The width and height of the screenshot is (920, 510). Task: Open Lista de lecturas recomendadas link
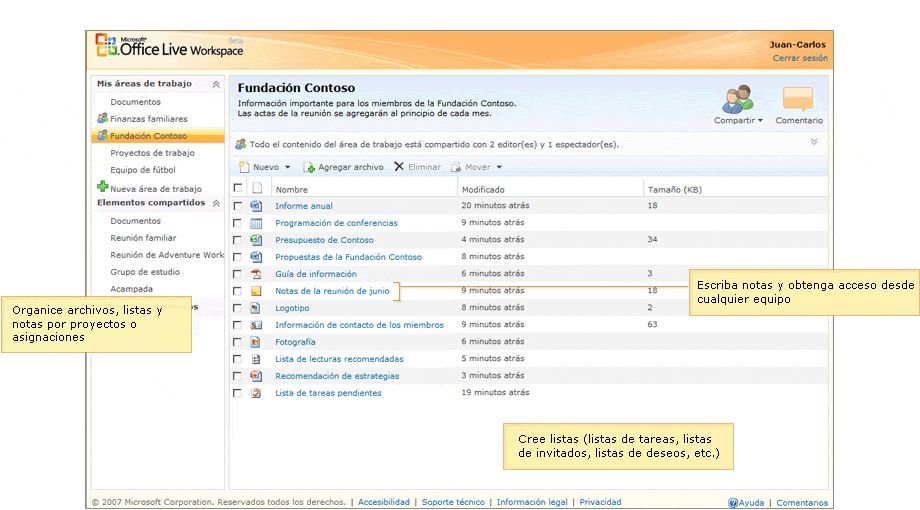339,359
